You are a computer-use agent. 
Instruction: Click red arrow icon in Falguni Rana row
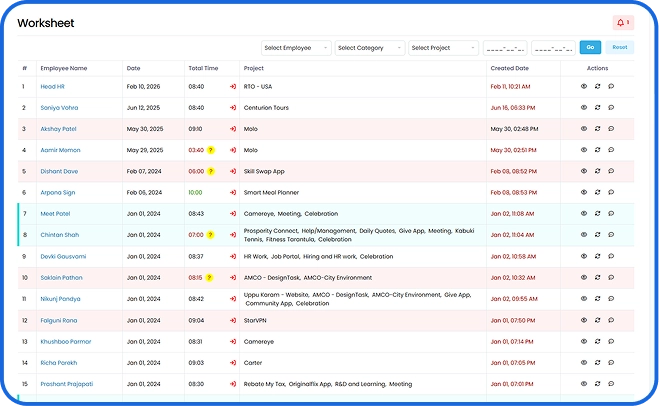click(x=233, y=320)
